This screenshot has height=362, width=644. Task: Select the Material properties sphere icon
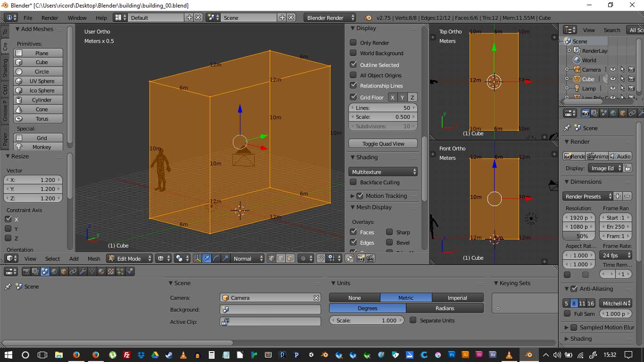(x=101, y=271)
